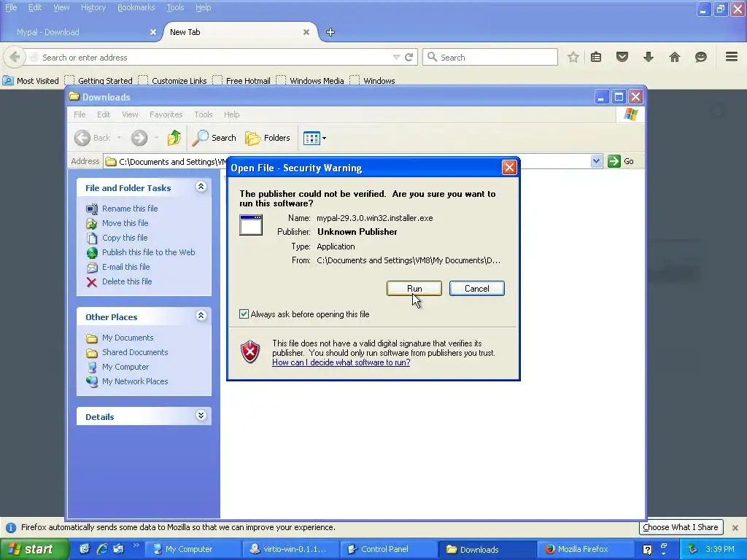
Task: Switch to Control Panel taskbar item
Action: pos(387,549)
